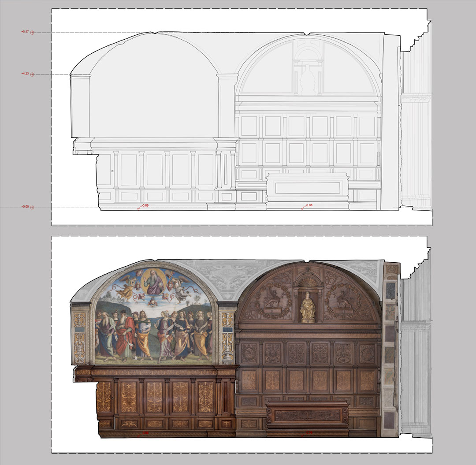
Task: Click the -0.08 spot level annotation
Action: 309,205
